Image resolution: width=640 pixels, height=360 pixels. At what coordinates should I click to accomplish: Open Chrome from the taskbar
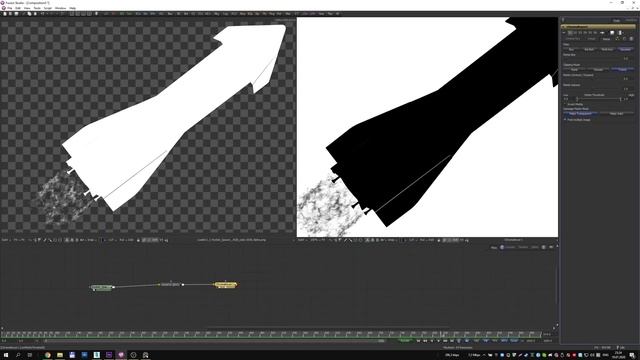click(48, 355)
